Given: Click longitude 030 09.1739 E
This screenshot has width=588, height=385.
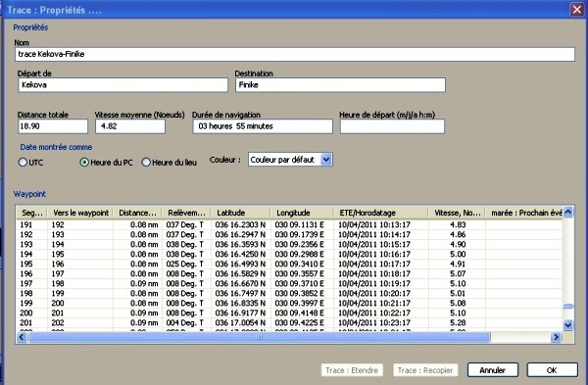Looking at the screenshot, I should pos(299,234).
